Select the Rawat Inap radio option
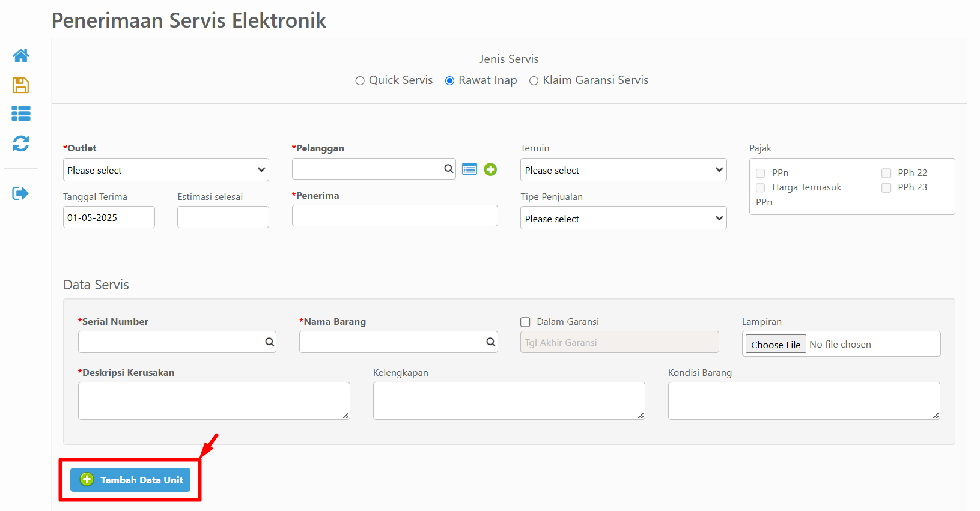This screenshot has width=980, height=511. [x=449, y=81]
